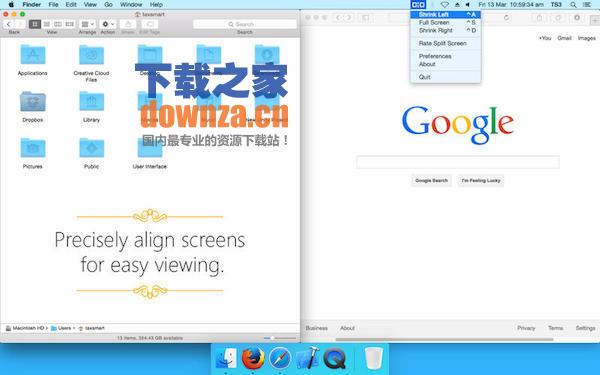
Task: Select Rate Split Screen menu item
Action: click(x=445, y=43)
